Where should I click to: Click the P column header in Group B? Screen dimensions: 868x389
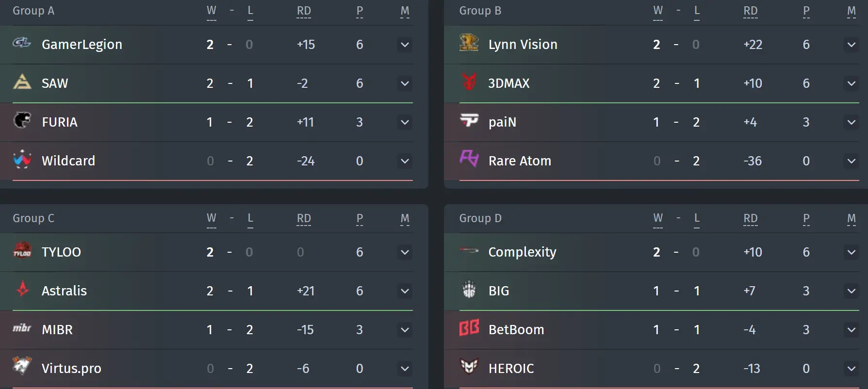[x=806, y=11]
